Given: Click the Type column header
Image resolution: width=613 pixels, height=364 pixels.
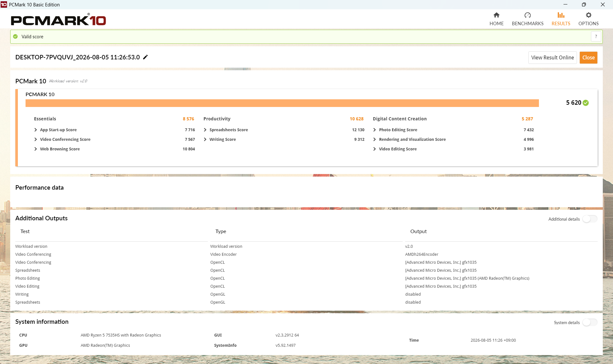Looking at the screenshot, I should pos(221,231).
